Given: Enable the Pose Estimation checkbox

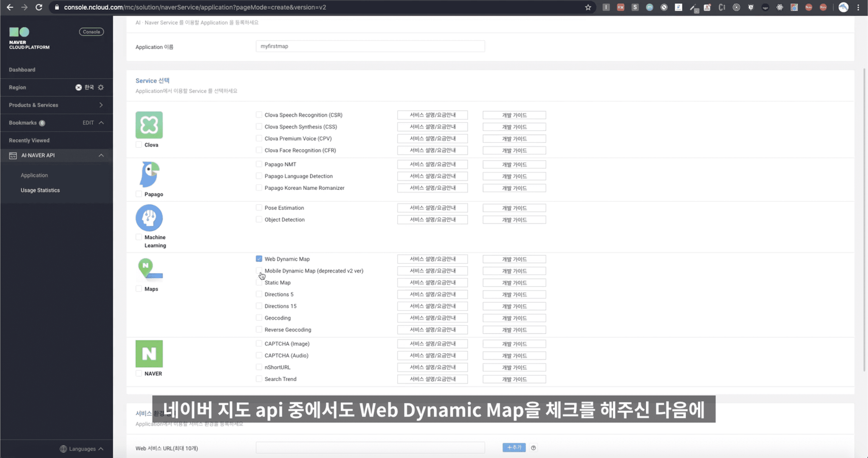Looking at the screenshot, I should [x=259, y=208].
